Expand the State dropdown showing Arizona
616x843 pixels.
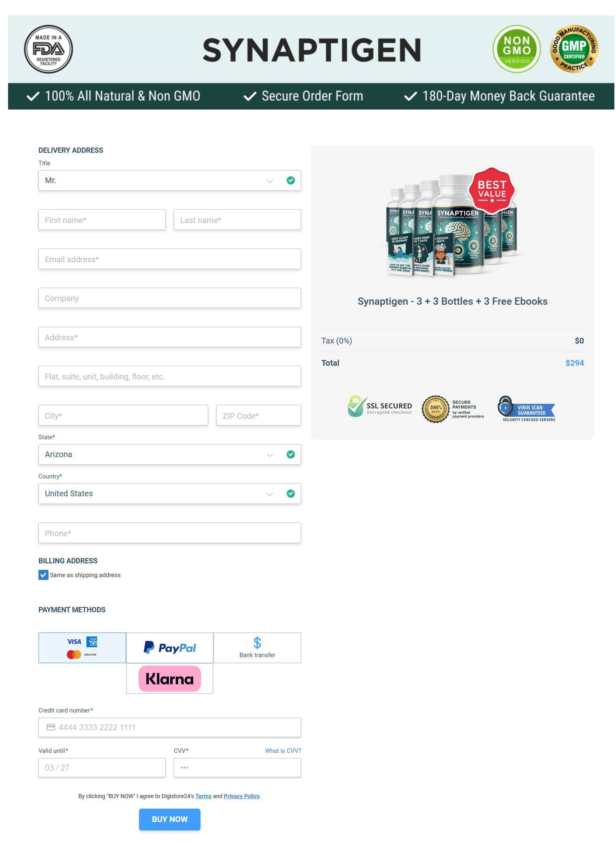[x=170, y=455]
